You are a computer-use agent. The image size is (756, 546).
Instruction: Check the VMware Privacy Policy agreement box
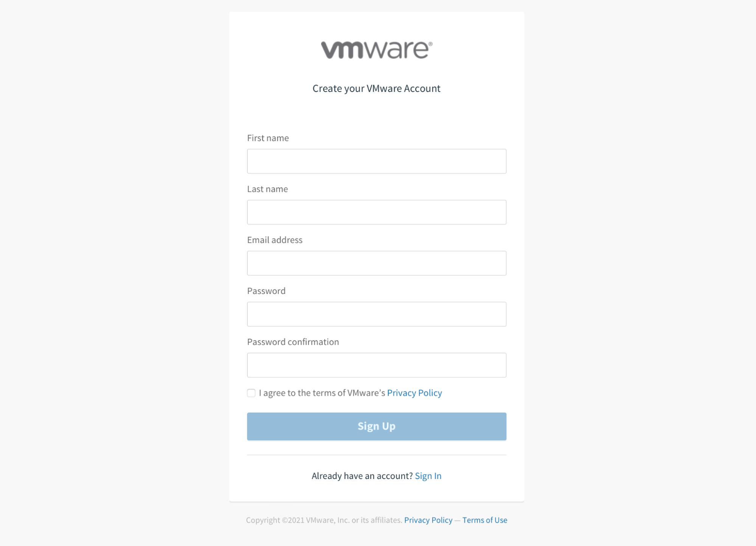[251, 393]
